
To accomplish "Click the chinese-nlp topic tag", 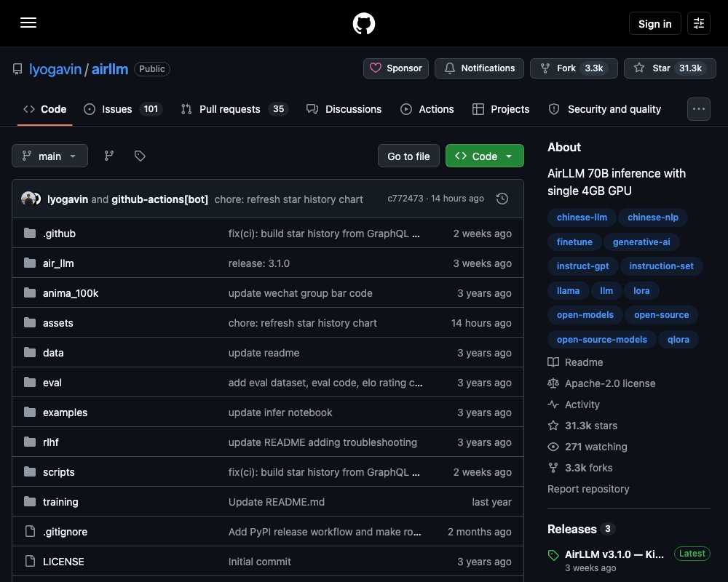I will coord(653,218).
